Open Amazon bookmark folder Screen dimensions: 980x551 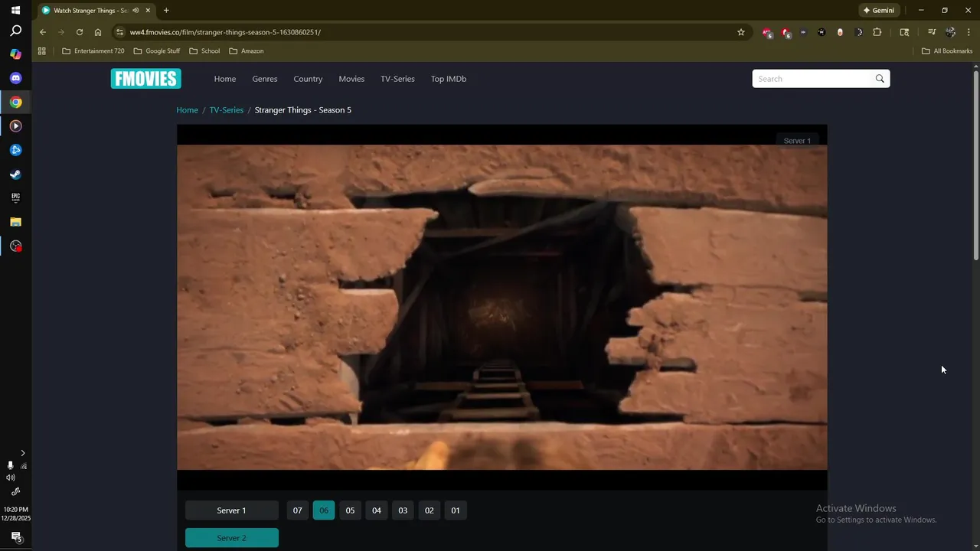coord(247,51)
